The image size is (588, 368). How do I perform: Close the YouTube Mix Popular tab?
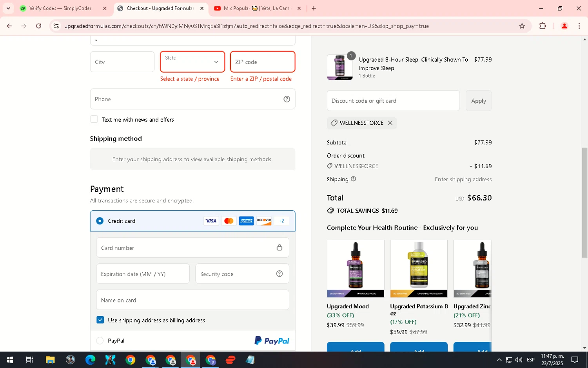coord(299,8)
